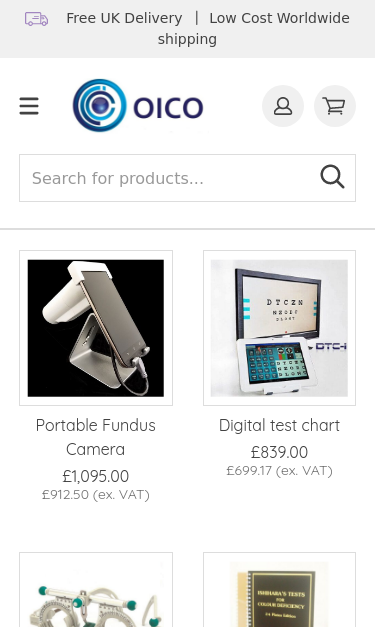Click the £1,095.00 price
The width and height of the screenshot is (375, 627).
coord(96,476)
